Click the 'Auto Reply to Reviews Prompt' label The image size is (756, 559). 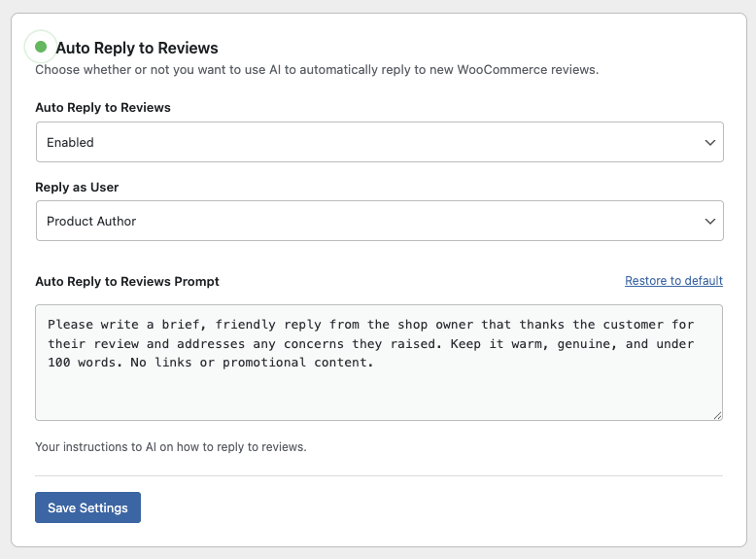[x=127, y=281]
